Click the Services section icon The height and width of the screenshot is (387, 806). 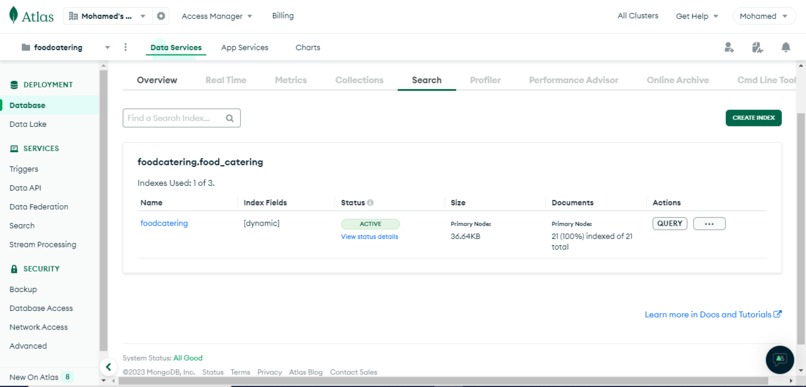tap(14, 149)
